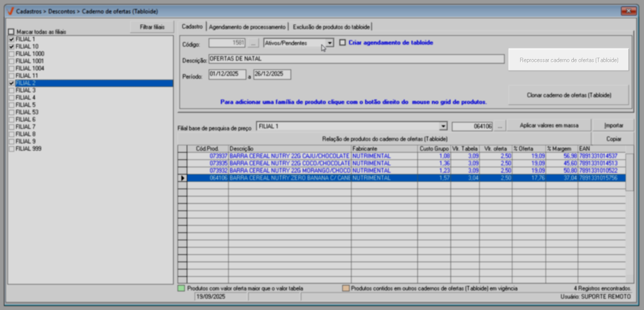Open the Ativos/Pendentes status dropdown
This screenshot has height=310, width=644.
pyautogui.click(x=330, y=43)
